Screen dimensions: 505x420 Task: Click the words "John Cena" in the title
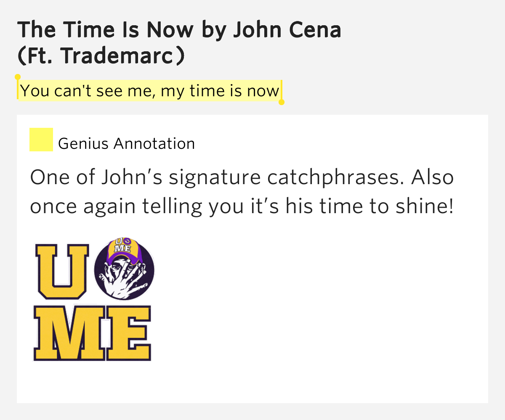[x=287, y=30]
